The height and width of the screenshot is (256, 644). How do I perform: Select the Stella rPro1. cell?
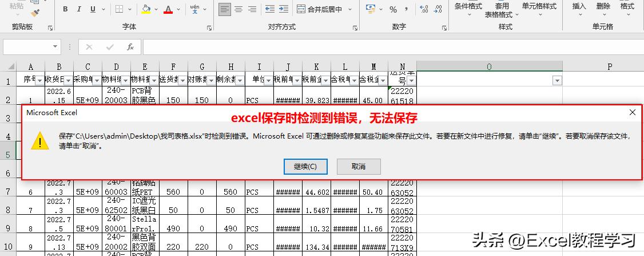(145, 224)
